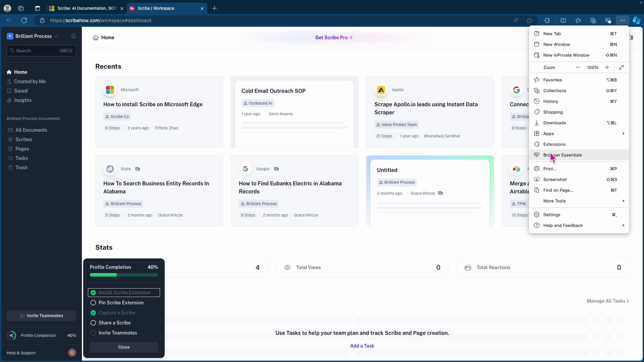Open the Insights sidebar item
The image size is (644, 362).
coord(22,100)
